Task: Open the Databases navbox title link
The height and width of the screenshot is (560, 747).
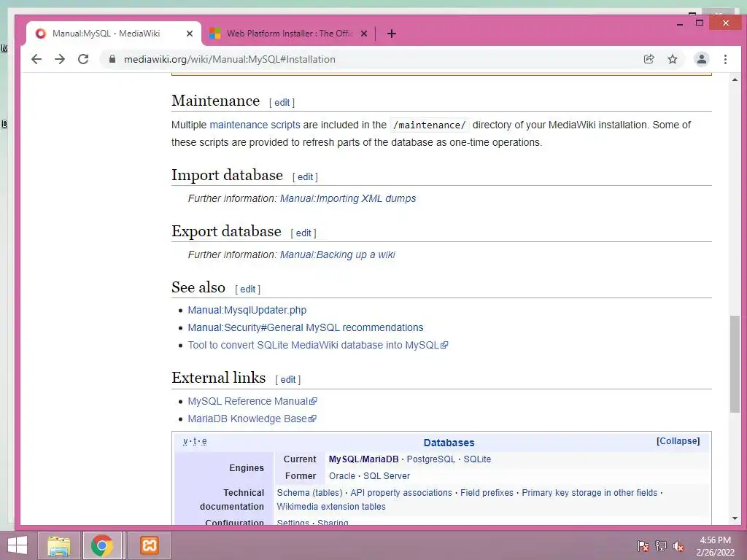Action: click(449, 443)
